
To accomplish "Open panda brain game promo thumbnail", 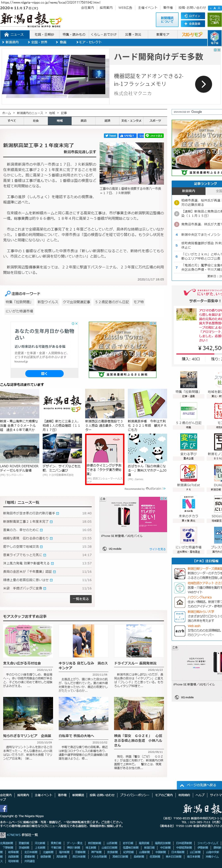I will coord(147,448).
